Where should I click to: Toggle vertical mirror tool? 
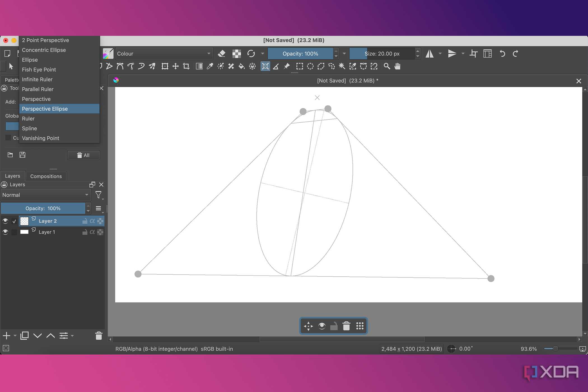pyautogui.click(x=452, y=53)
